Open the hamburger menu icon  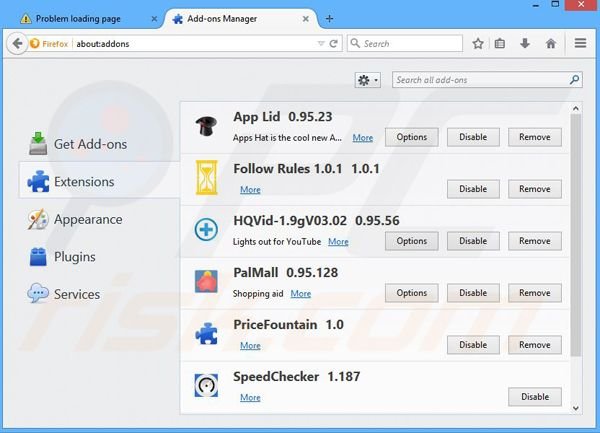pyautogui.click(x=581, y=44)
